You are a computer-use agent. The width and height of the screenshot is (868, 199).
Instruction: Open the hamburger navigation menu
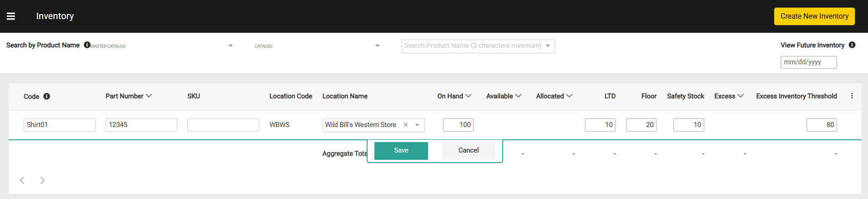(x=11, y=16)
